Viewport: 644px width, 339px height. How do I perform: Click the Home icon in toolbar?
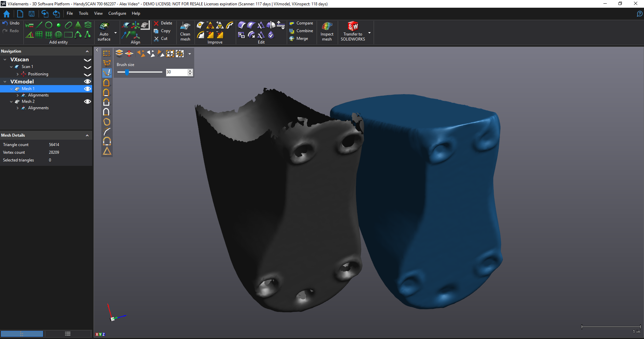(6, 14)
